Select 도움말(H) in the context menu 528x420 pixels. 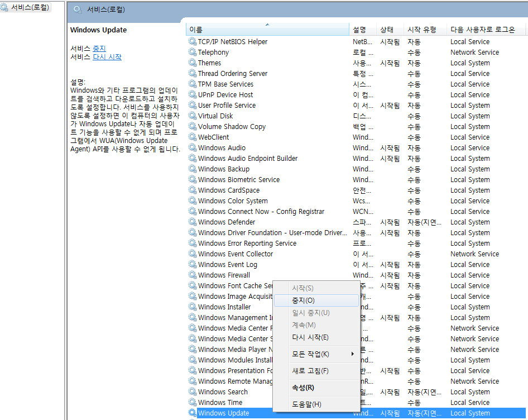pyautogui.click(x=316, y=404)
